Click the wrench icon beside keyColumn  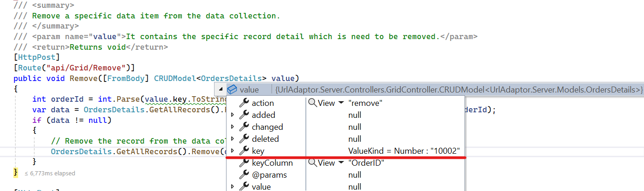(x=244, y=163)
